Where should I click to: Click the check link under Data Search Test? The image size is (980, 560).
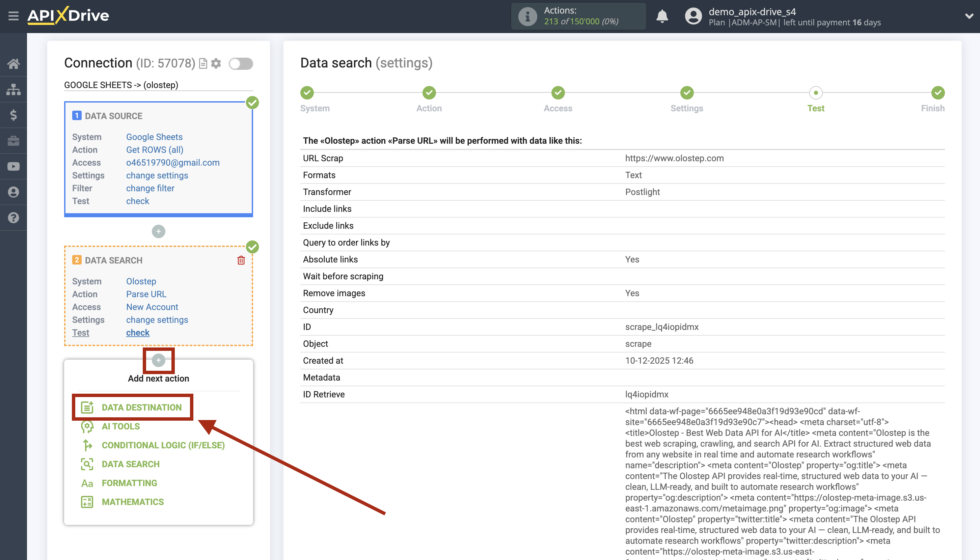[x=137, y=332]
